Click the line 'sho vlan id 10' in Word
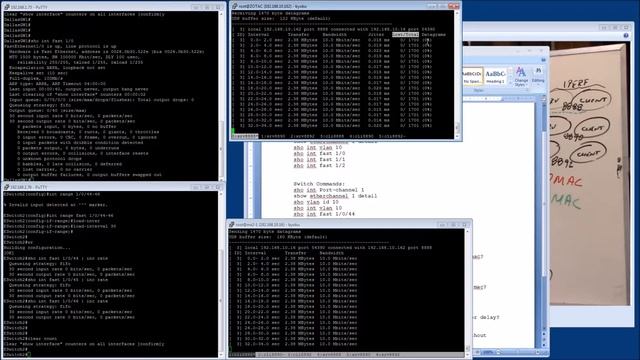 coord(316,202)
